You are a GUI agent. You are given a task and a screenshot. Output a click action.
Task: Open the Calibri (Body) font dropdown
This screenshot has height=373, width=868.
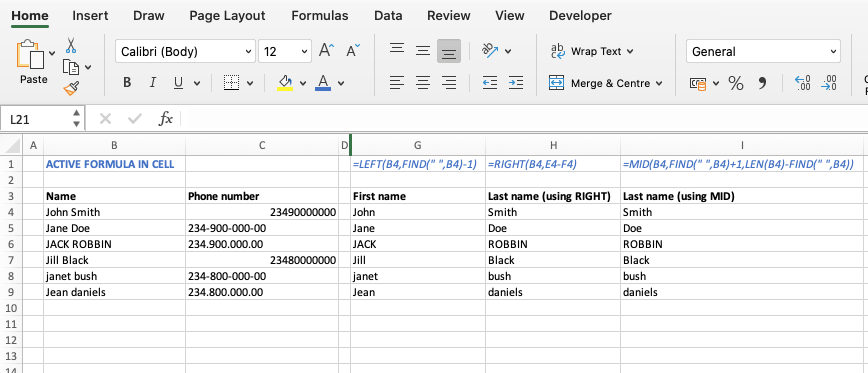(186, 51)
